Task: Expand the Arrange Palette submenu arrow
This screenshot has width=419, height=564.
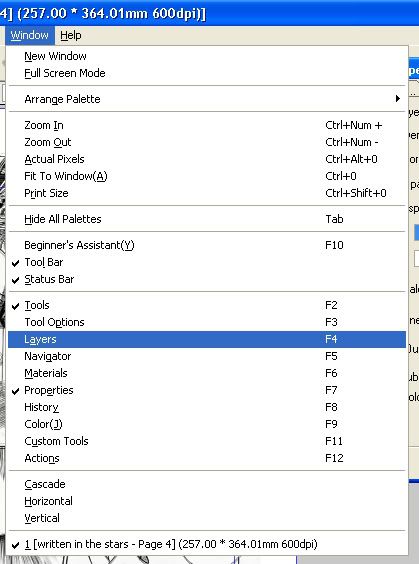Action: pyautogui.click(x=397, y=99)
